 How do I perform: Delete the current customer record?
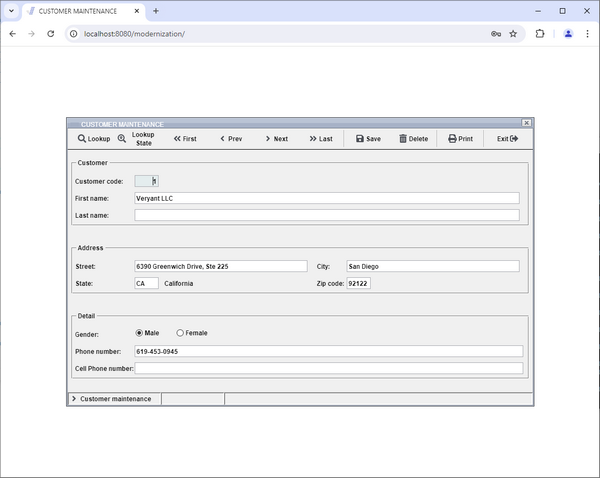click(x=413, y=139)
